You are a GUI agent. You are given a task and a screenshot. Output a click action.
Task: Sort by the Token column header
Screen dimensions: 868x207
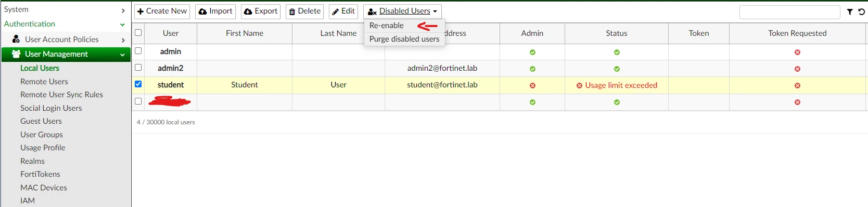pyautogui.click(x=699, y=33)
